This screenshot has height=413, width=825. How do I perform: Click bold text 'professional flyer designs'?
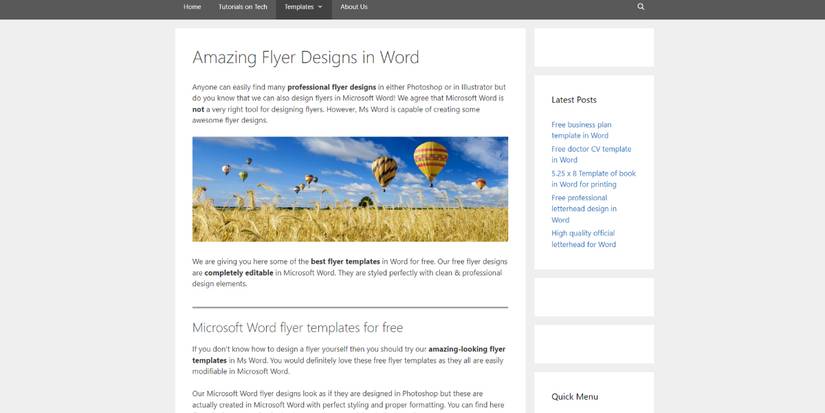[331, 87]
